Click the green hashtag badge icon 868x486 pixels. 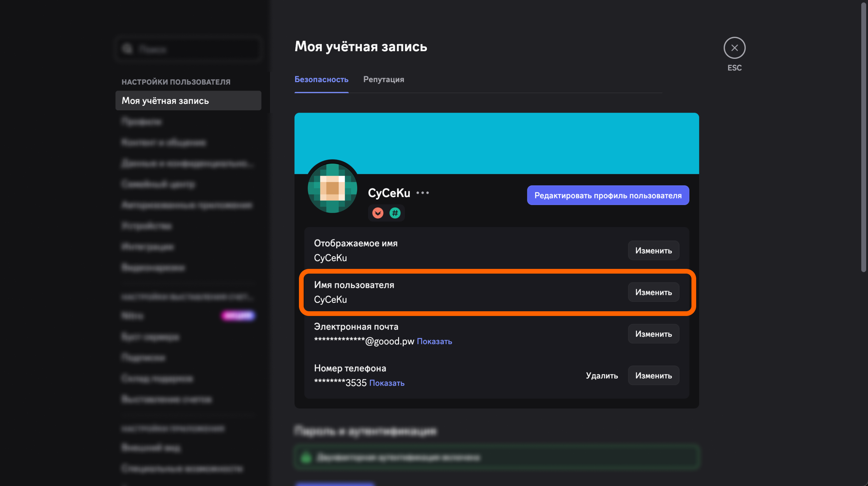pyautogui.click(x=395, y=213)
